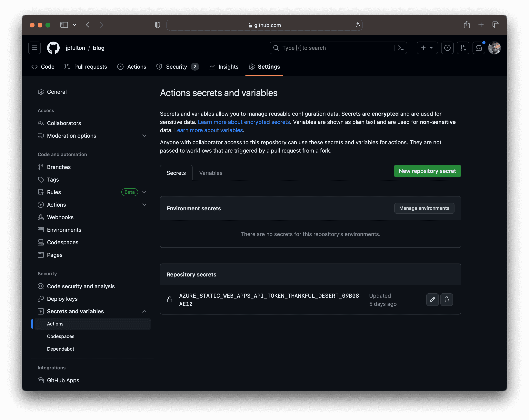Click the Safari share icon

(x=467, y=25)
